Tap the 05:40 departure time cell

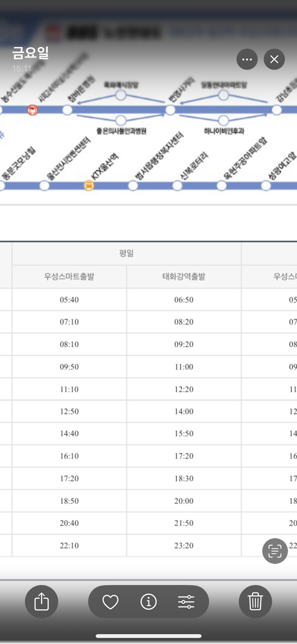[69, 300]
